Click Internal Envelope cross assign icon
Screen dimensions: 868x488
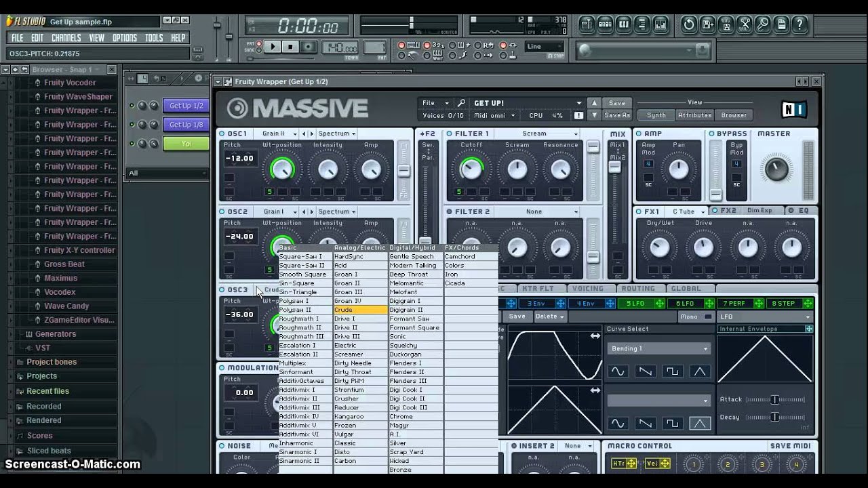809,329
